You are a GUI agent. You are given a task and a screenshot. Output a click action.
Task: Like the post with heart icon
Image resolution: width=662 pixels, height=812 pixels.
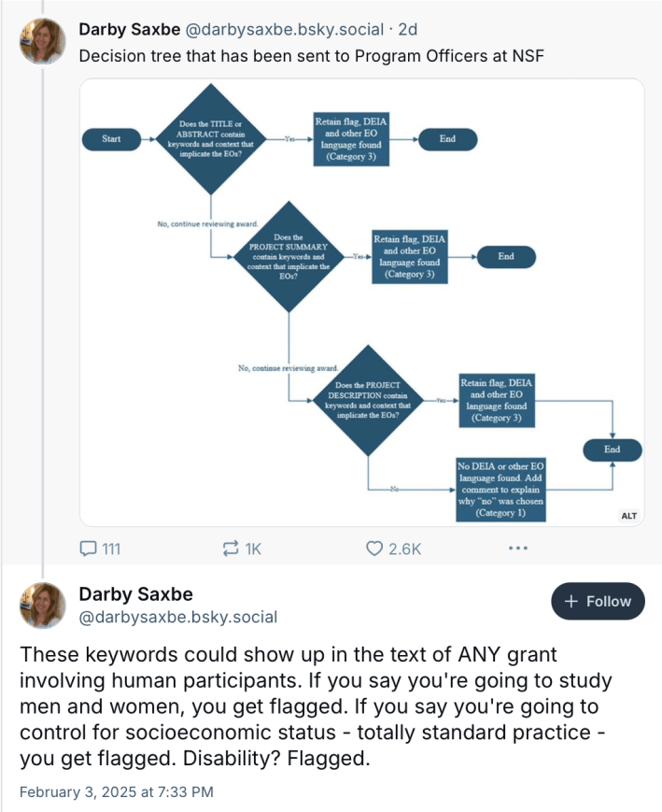(x=375, y=548)
